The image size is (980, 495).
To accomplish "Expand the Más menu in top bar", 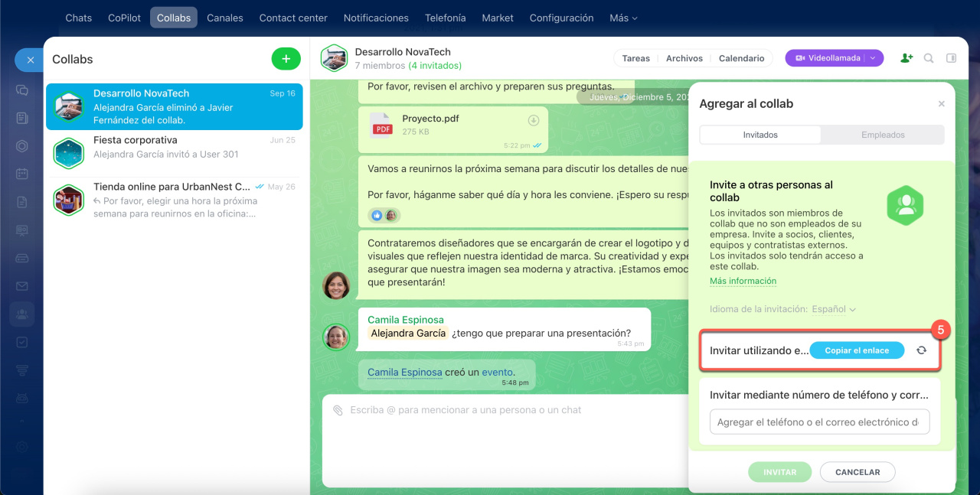I will pyautogui.click(x=622, y=18).
